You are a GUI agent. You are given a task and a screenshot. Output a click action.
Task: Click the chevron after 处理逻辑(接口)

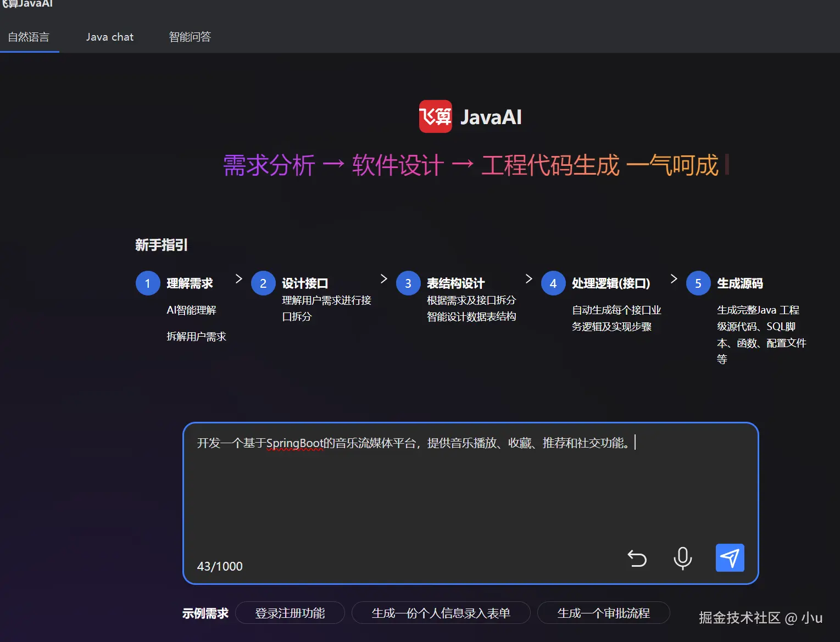674,279
